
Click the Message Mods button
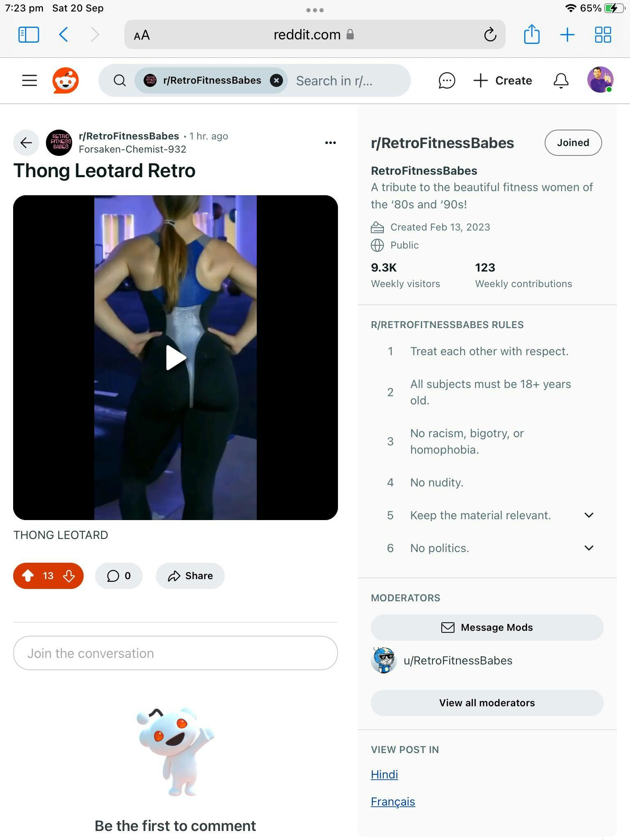click(x=487, y=628)
